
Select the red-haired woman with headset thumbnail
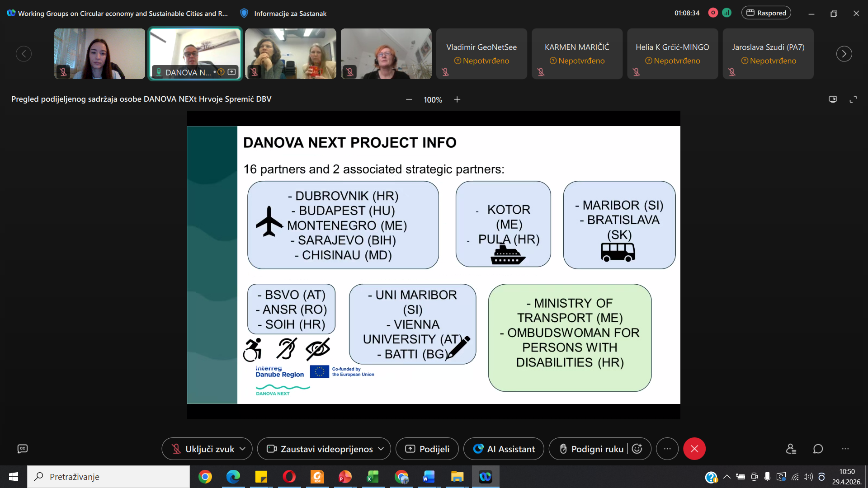pos(386,54)
